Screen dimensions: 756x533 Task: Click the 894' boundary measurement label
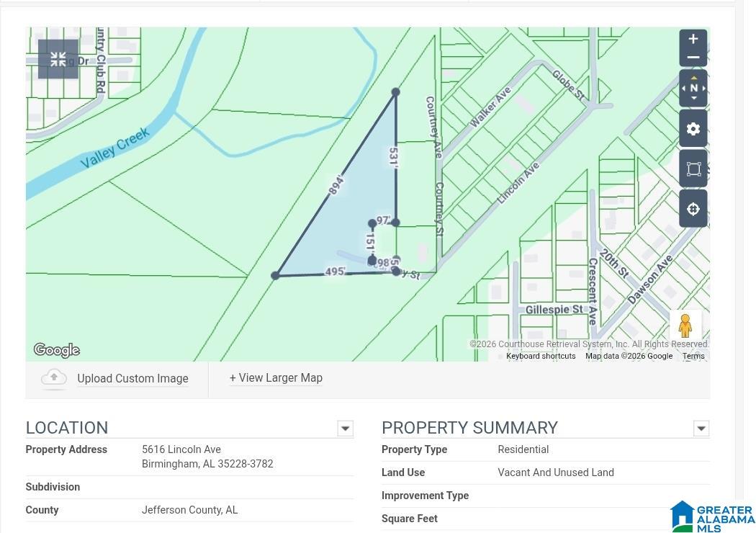[336, 185]
